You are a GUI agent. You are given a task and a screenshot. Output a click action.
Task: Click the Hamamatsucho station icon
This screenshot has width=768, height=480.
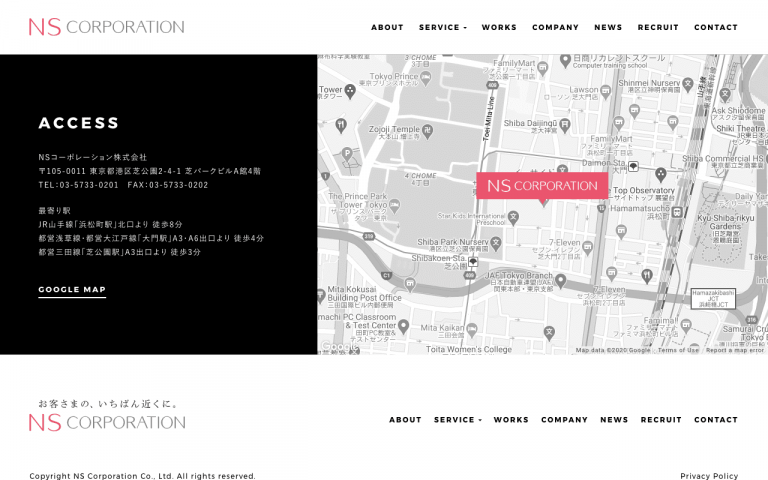(677, 212)
